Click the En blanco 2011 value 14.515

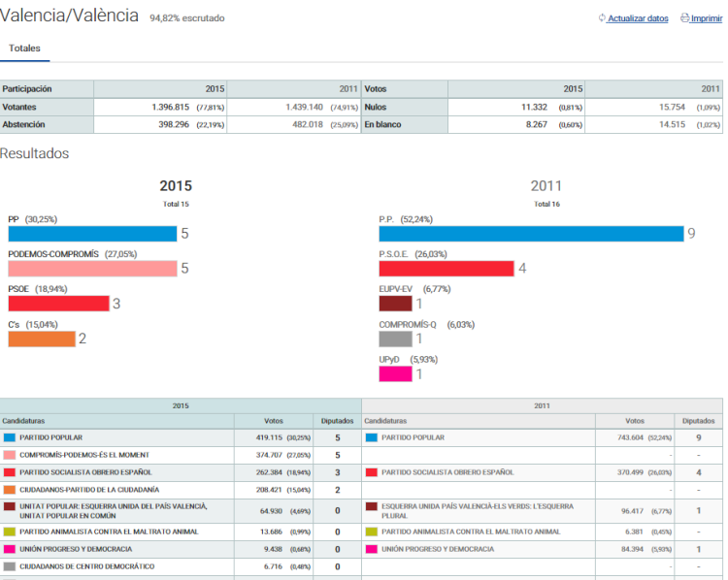[x=672, y=124]
